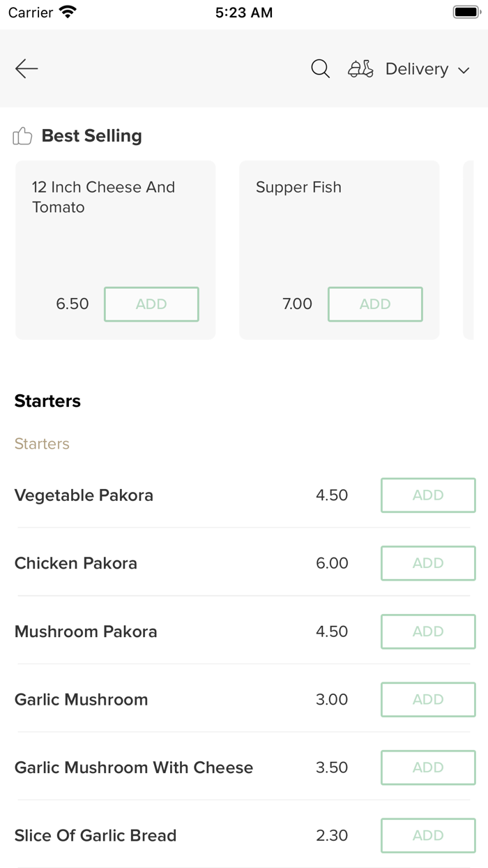488x868 pixels.
Task: Add Garlic Mushroom With Cheese
Action: pos(428,768)
